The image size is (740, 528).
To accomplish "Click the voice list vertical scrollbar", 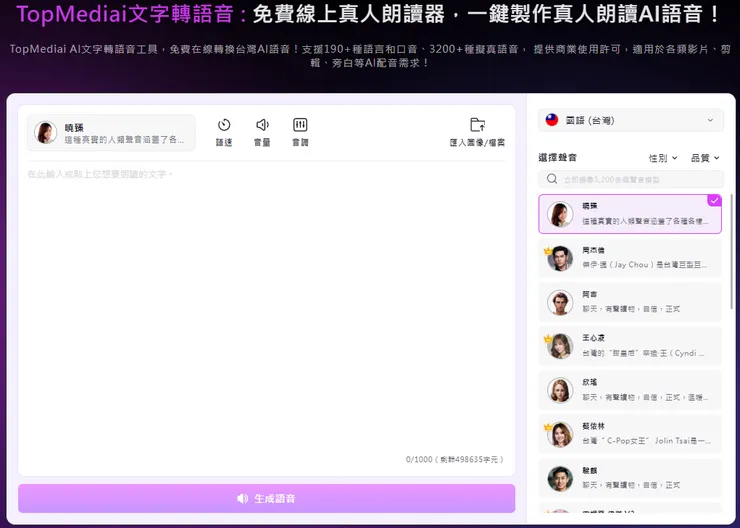I will point(732,251).
